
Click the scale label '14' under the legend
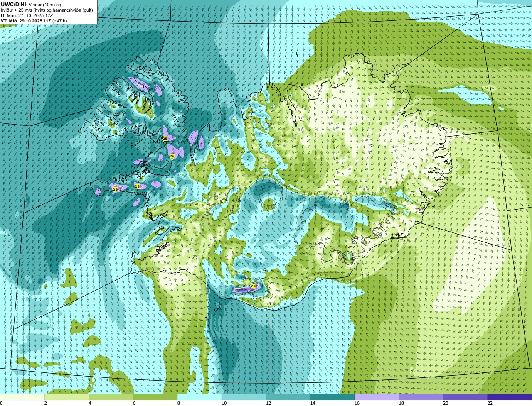click(313, 403)
